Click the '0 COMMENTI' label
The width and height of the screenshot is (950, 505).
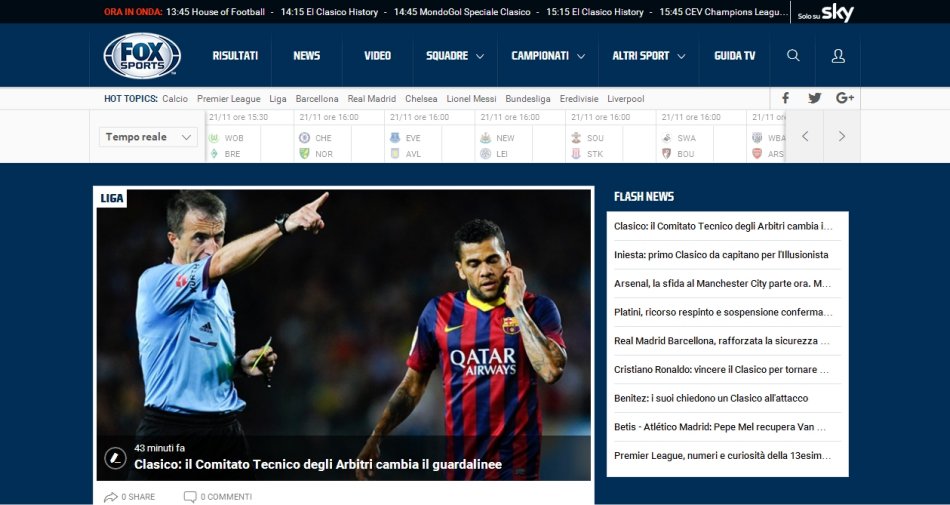[x=226, y=497]
